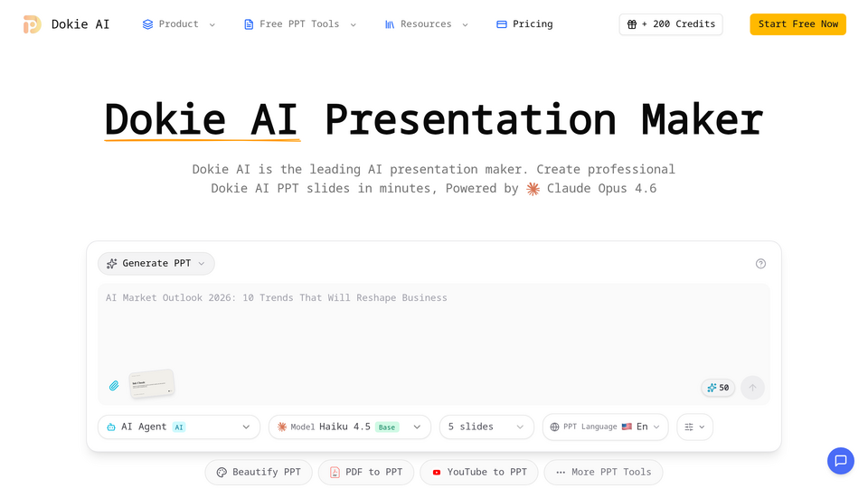Open the AI Agent dropdown

pos(179,427)
